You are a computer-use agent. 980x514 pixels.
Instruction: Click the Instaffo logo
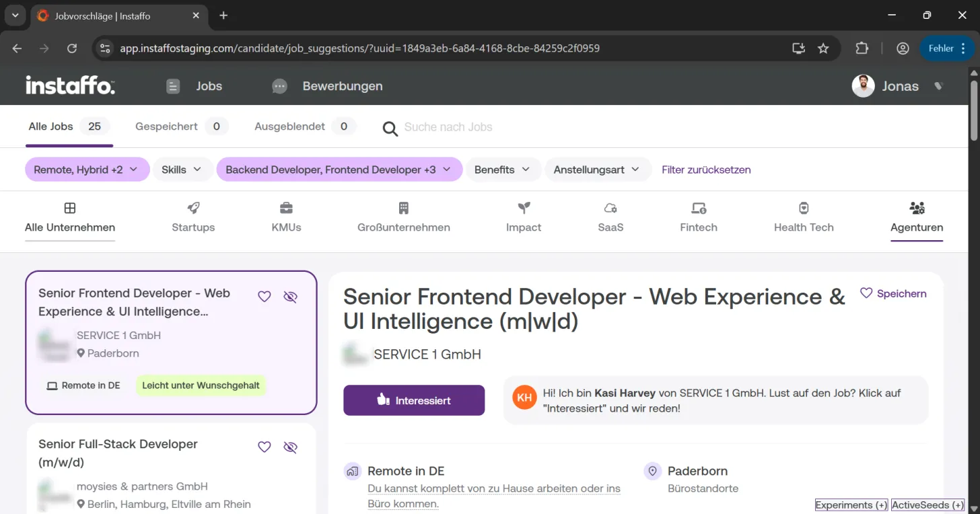click(x=70, y=85)
